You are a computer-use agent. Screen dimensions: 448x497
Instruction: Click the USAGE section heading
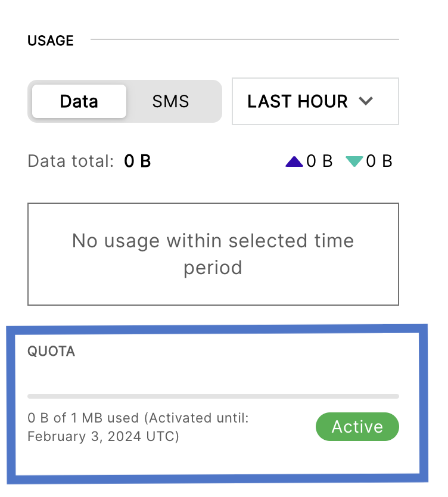pyautogui.click(x=51, y=41)
